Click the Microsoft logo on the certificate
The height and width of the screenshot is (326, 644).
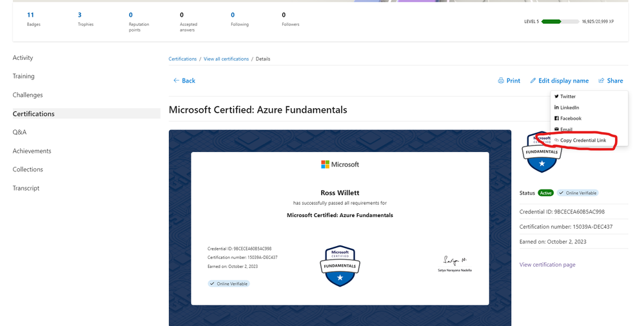pos(340,164)
